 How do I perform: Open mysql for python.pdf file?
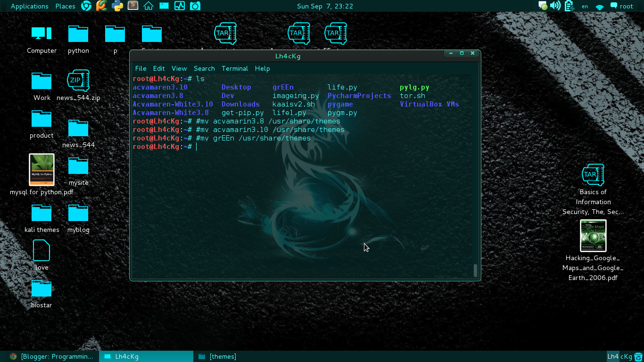pos(41,174)
